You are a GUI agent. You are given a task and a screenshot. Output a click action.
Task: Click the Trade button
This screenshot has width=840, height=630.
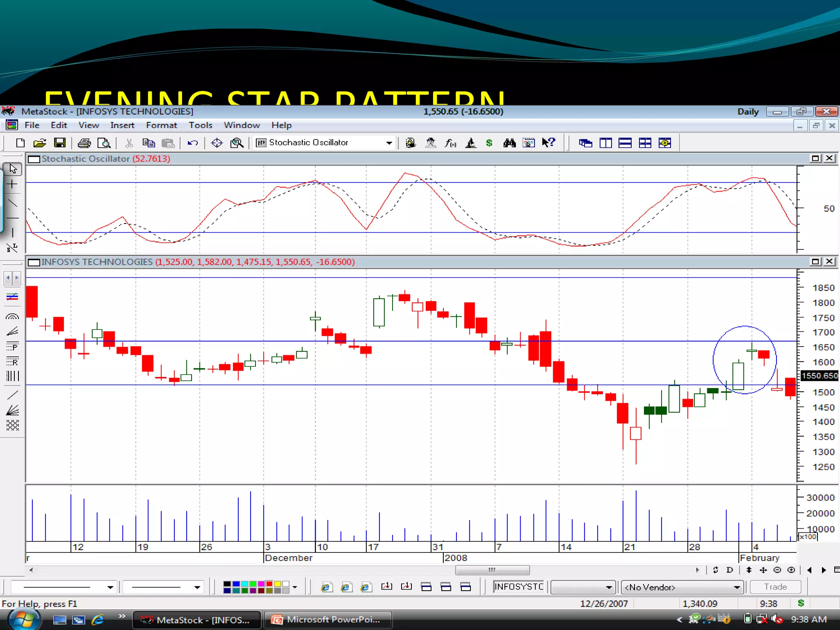click(775, 587)
